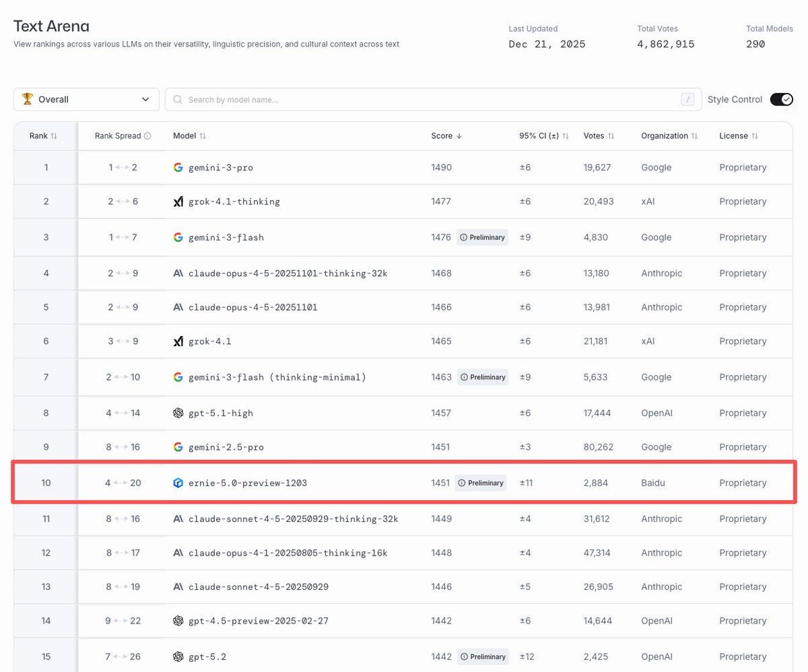Click the Anthropic logo beside claude-opus-4-5-20251101
The image size is (808, 672).
coord(178,307)
